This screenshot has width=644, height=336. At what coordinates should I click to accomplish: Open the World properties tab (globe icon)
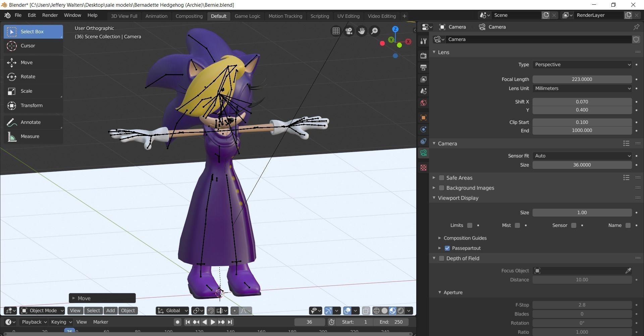(423, 103)
